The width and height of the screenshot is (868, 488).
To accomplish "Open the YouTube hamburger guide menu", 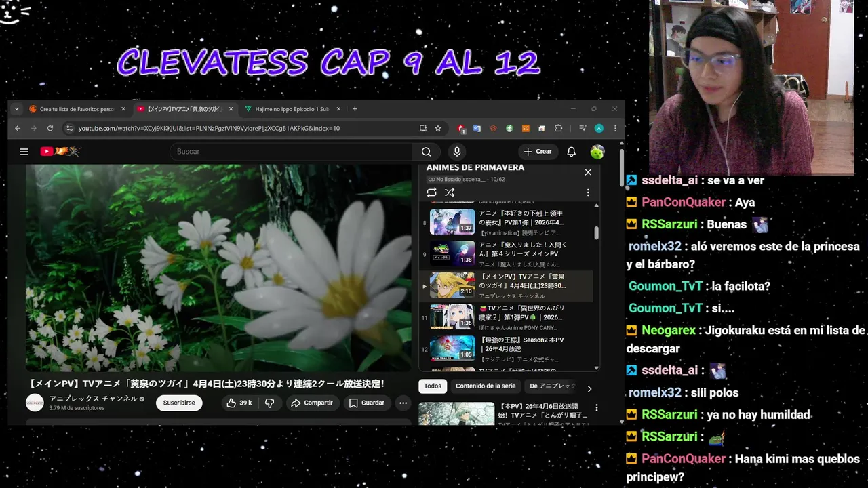I will point(24,152).
